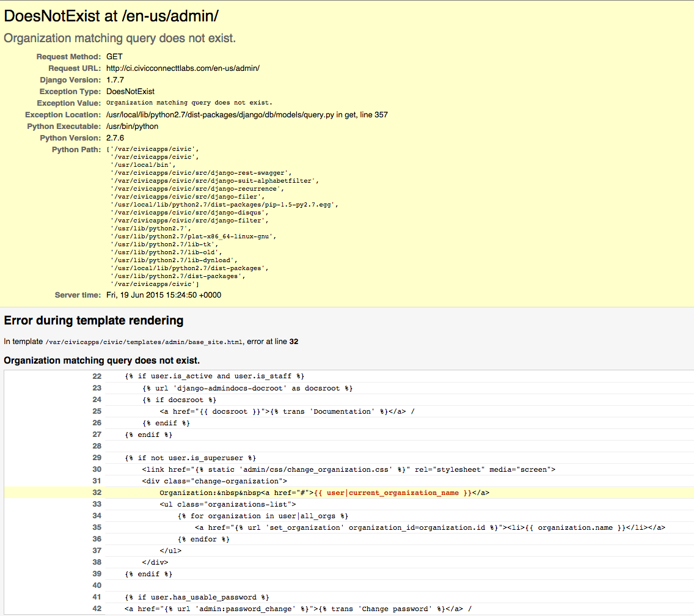
Task: Click the Exception Location path query.py line 357
Action: [x=247, y=115]
